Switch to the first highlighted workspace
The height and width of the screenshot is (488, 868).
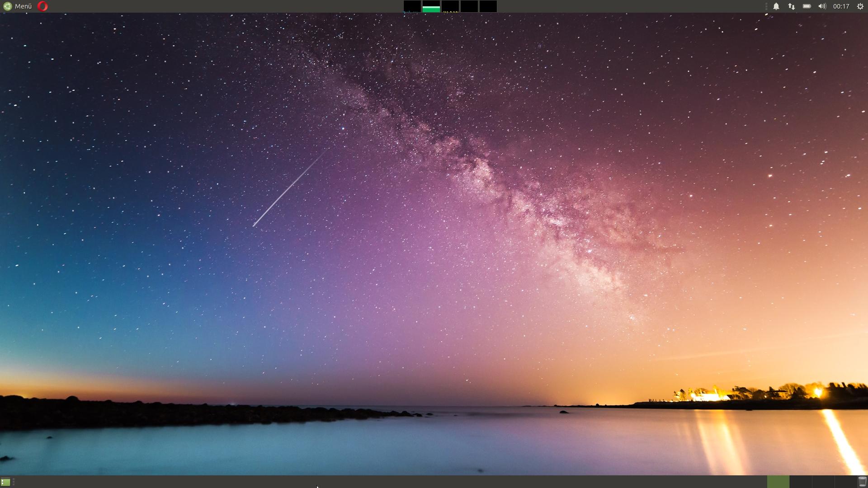pyautogui.click(x=778, y=482)
